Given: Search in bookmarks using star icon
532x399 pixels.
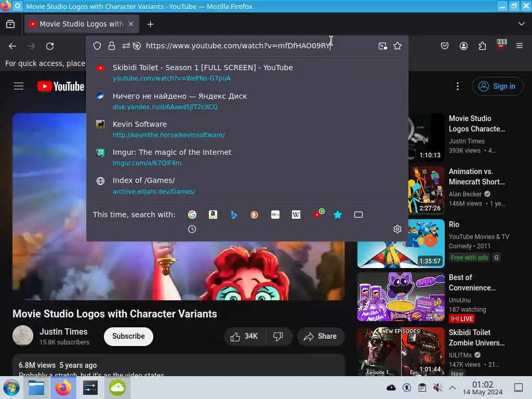Looking at the screenshot, I should click(x=338, y=215).
